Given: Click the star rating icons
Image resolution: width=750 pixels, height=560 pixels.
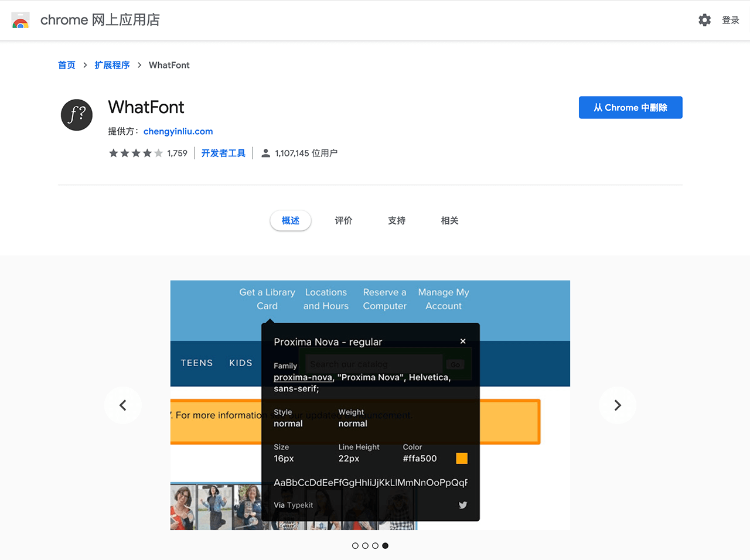Looking at the screenshot, I should click(x=135, y=153).
